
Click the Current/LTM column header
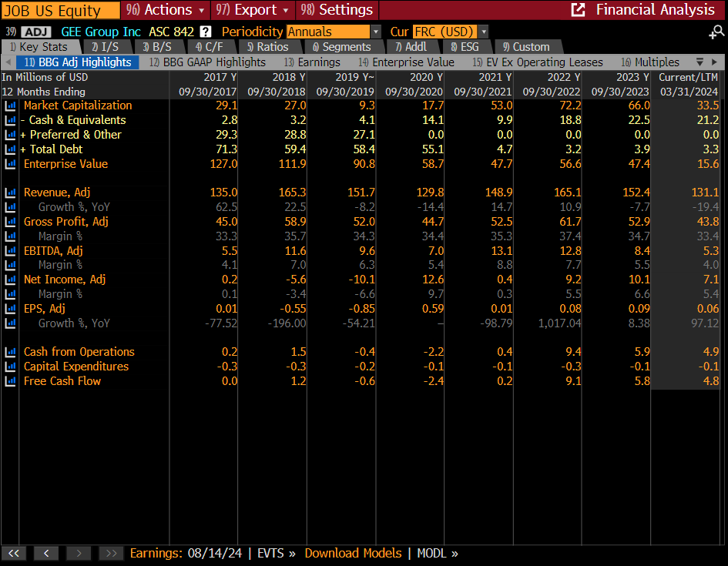[x=688, y=77]
